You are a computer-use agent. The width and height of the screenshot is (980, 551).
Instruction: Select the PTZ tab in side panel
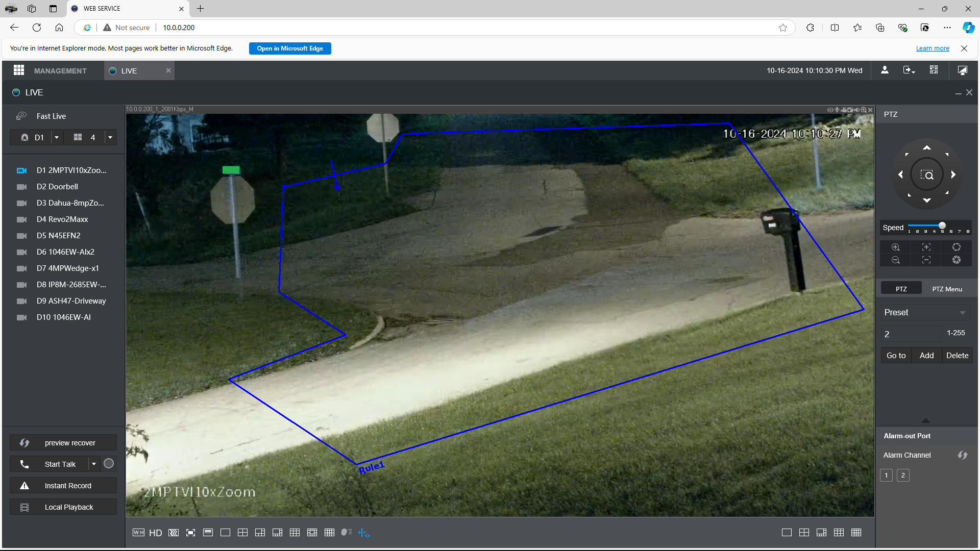901,289
